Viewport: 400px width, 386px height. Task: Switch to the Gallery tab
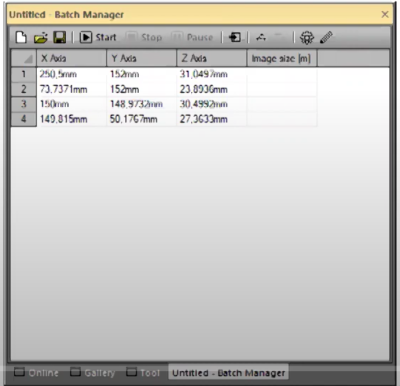click(92, 372)
